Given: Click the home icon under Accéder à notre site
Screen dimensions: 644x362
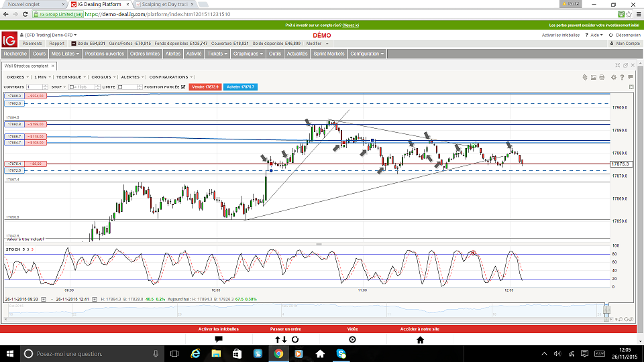Looking at the screenshot, I should [x=420, y=340].
